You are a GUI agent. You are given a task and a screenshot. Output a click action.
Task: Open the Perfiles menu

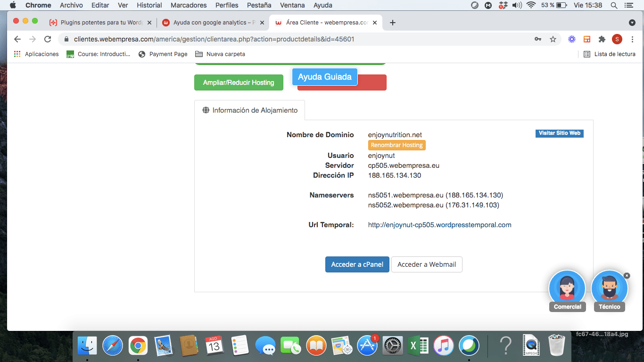[227, 5]
